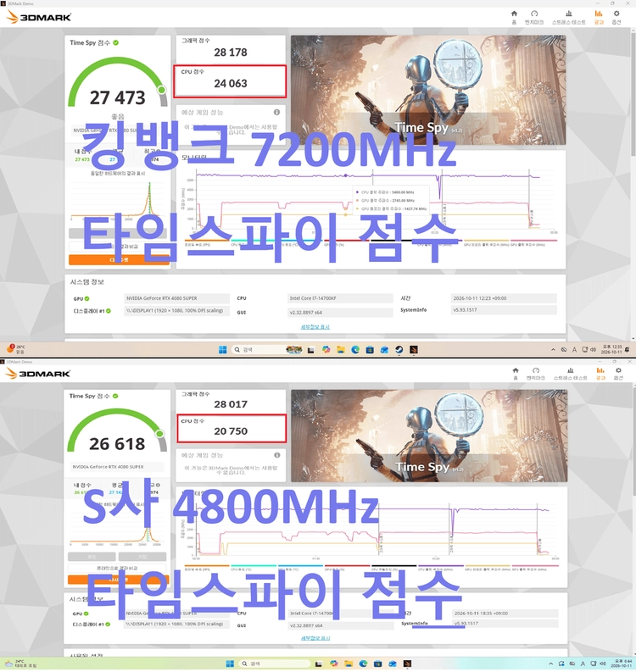The height and width of the screenshot is (672, 636).
Task: Click time field 2026-10-11 18:35 in lower window
Action: coord(505,614)
